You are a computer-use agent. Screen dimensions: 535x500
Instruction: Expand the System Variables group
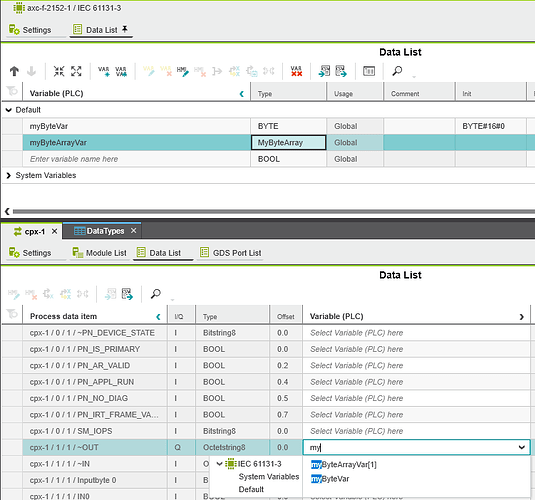point(9,175)
